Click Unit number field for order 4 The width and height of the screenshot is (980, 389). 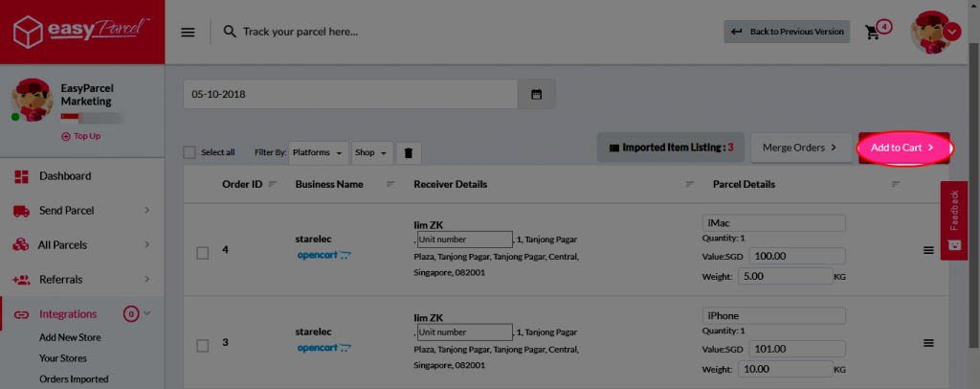tap(465, 240)
